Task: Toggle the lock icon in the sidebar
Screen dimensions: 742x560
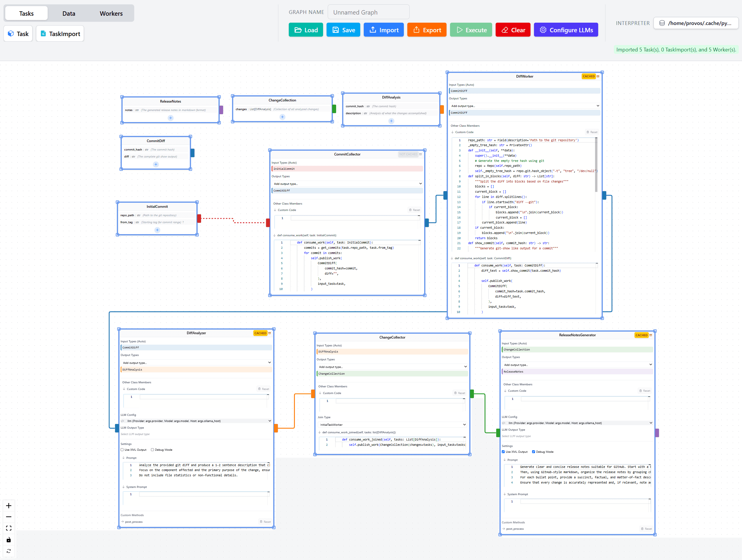Action: tap(9, 540)
